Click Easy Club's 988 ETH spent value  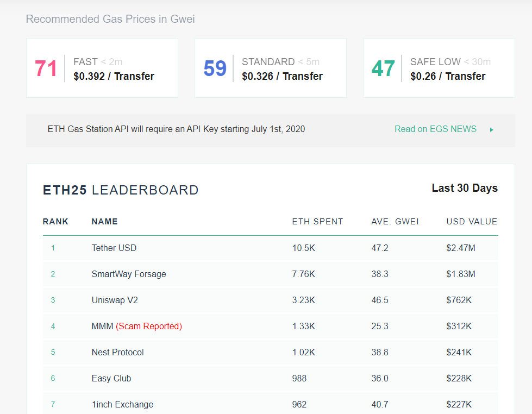(299, 378)
